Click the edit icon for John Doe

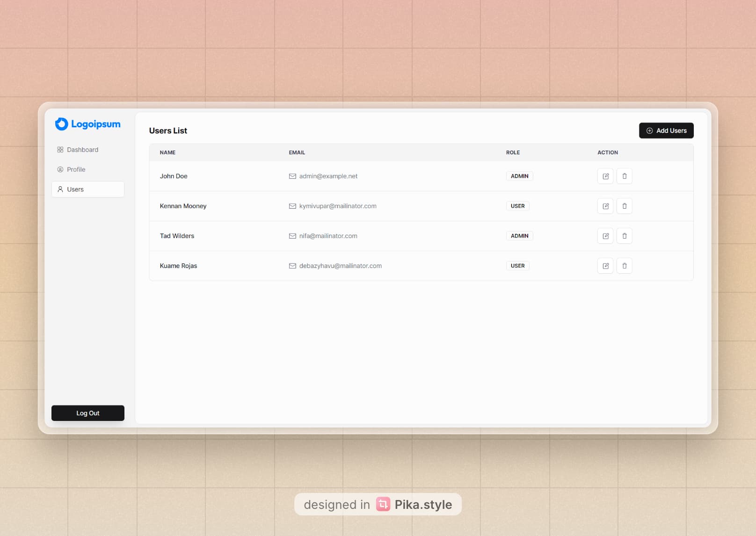pyautogui.click(x=605, y=176)
